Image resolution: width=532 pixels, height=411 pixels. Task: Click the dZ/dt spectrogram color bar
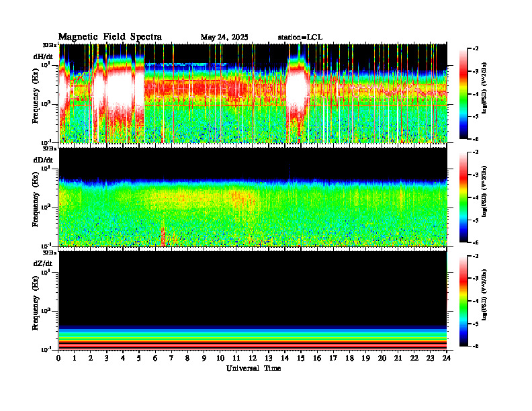[463, 301]
